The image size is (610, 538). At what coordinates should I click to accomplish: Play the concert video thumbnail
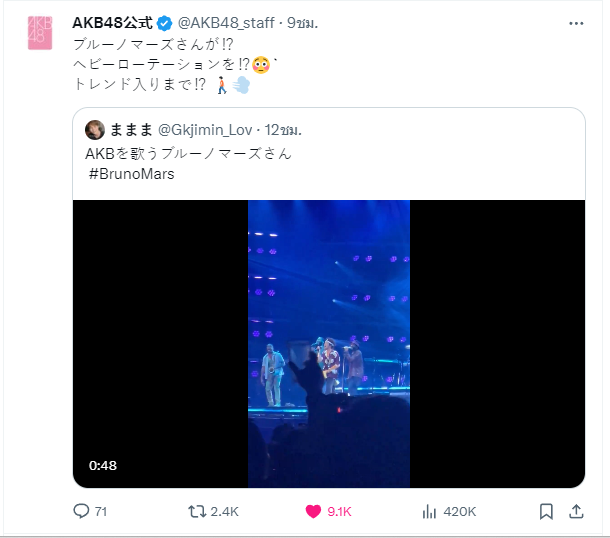pyautogui.click(x=329, y=344)
